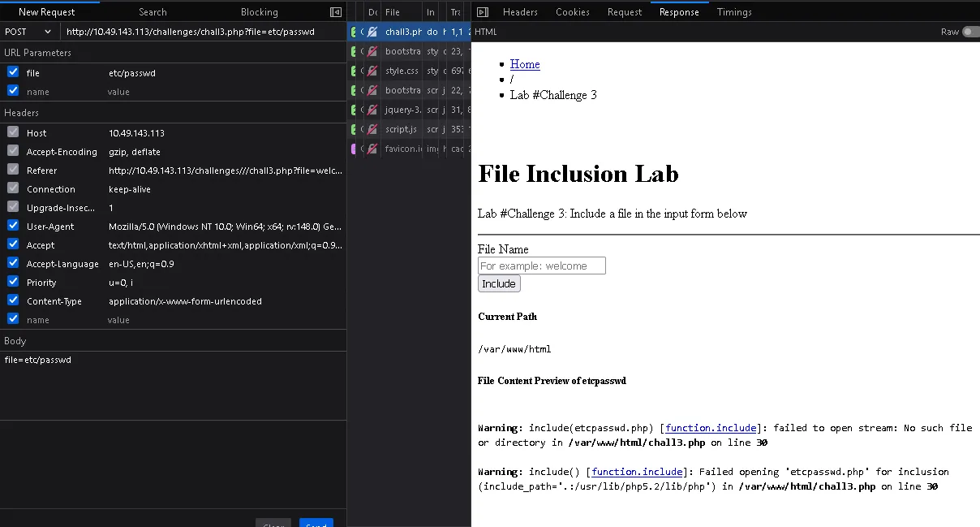Open the POST method dropdown

point(28,32)
